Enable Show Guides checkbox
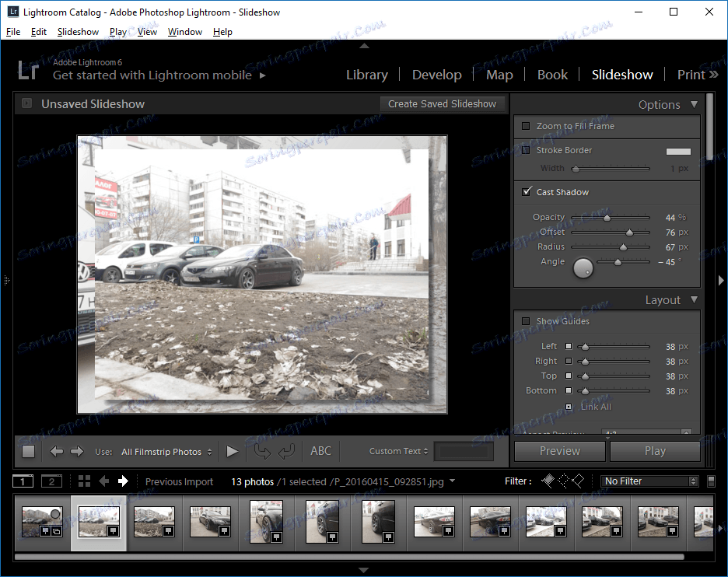 tap(526, 321)
